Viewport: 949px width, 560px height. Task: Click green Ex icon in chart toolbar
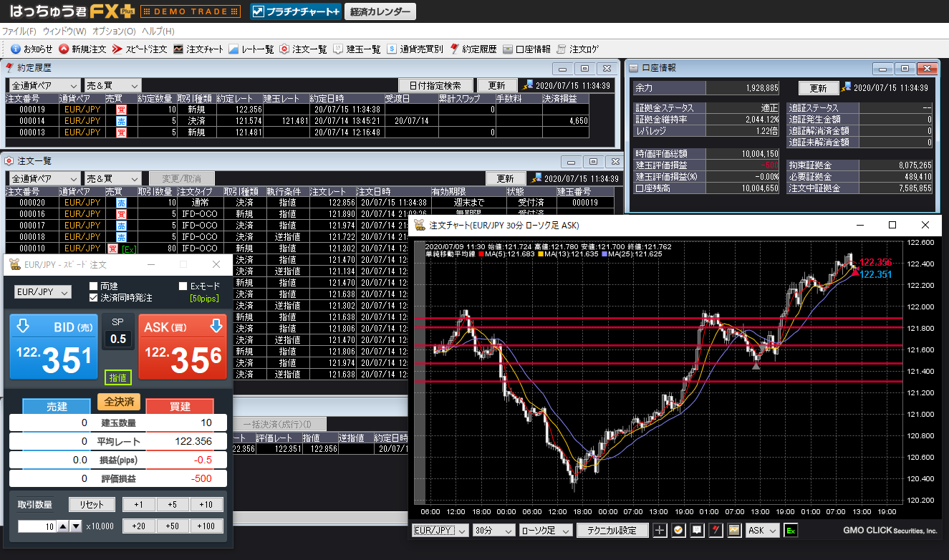tap(791, 531)
